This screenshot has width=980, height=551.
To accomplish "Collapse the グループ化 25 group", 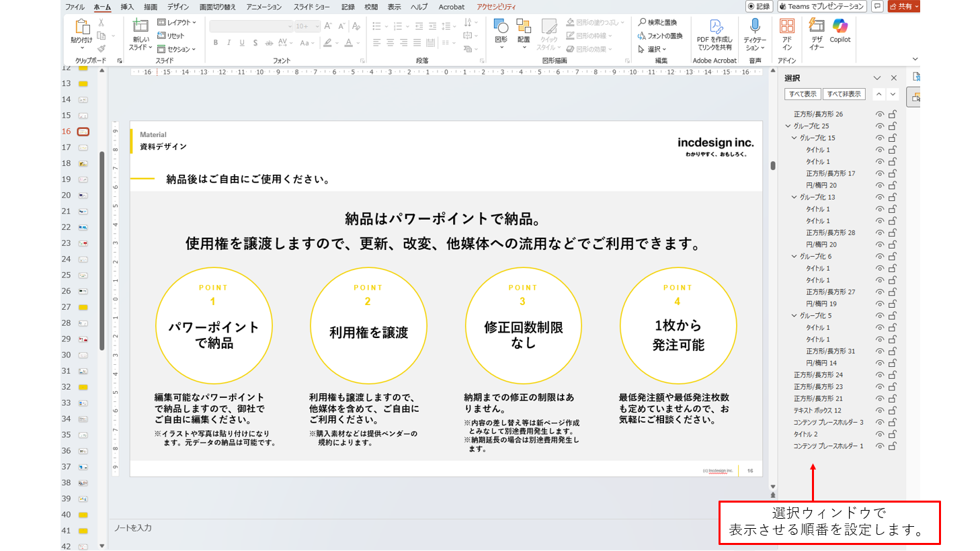I will pos(788,126).
